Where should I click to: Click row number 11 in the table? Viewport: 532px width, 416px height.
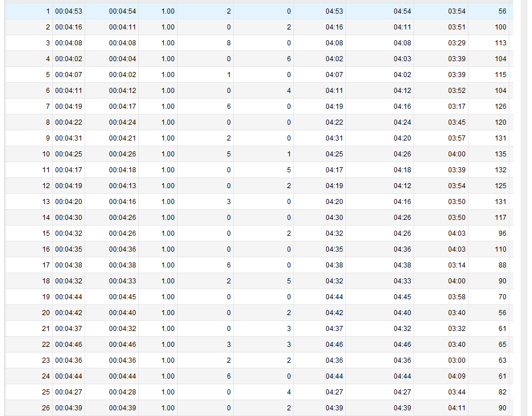click(46, 170)
